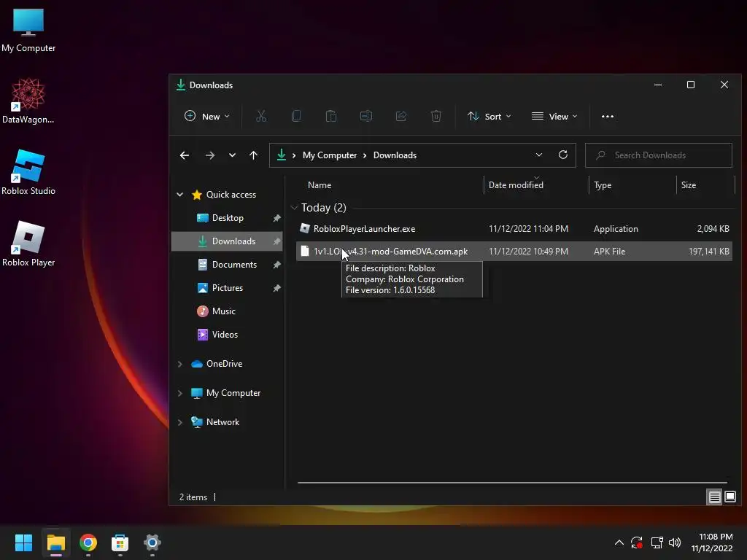Collapse the Today (2) group
Screen dimensions: 747x560
[295, 208]
